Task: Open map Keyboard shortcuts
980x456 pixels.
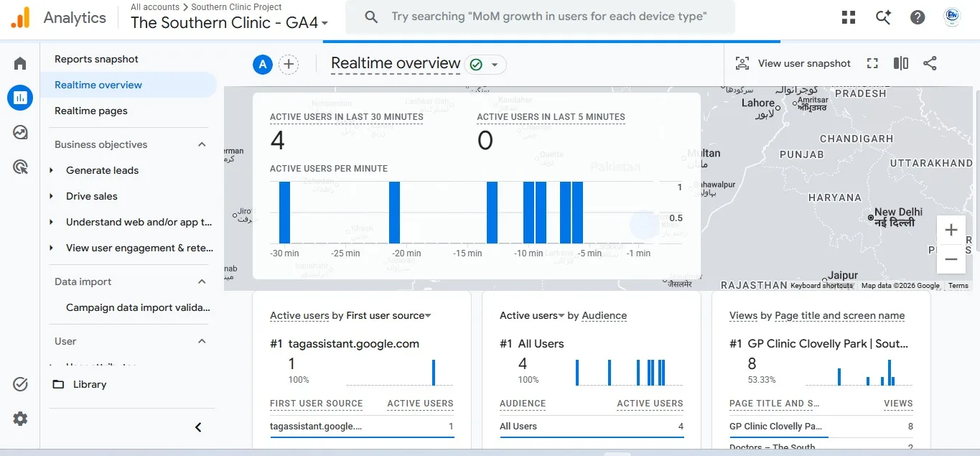Action: pos(821,286)
